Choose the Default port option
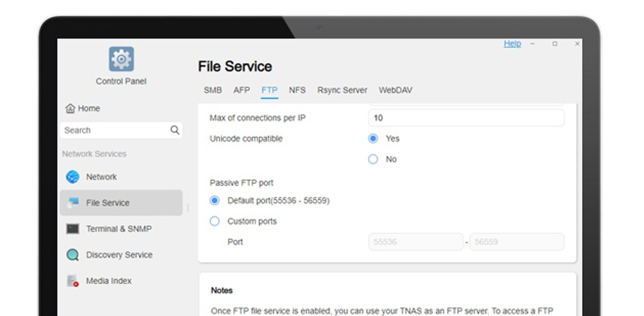Image resolution: width=644 pixels, height=316 pixels. 215,201
